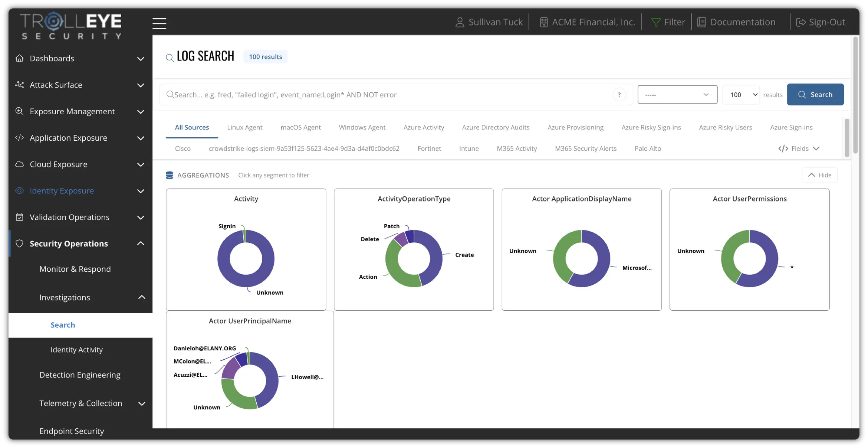Click the Application Exposure code icon
This screenshot has width=868, height=448.
[x=19, y=138]
